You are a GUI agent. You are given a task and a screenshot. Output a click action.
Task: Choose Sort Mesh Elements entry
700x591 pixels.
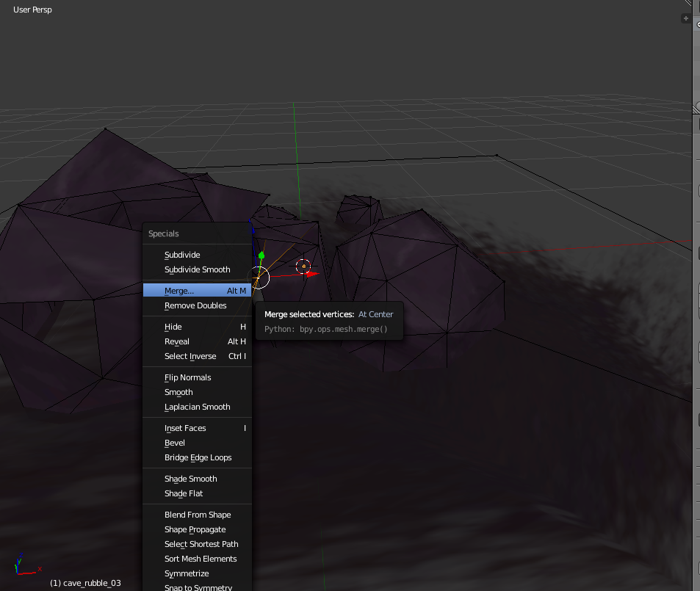pos(197,559)
